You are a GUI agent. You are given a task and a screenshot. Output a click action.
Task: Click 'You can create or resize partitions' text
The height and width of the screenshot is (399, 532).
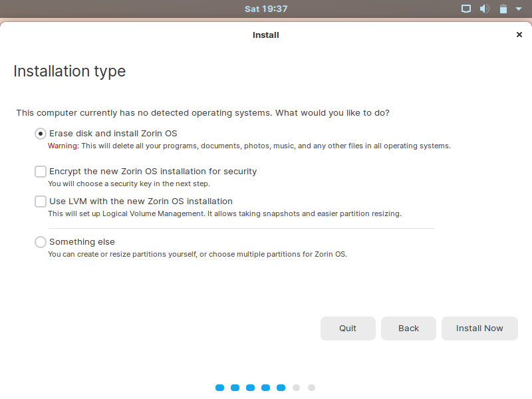[x=198, y=254]
